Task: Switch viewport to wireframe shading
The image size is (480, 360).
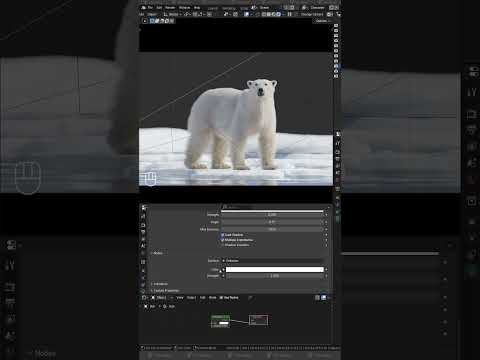Action: pyautogui.click(x=264, y=14)
